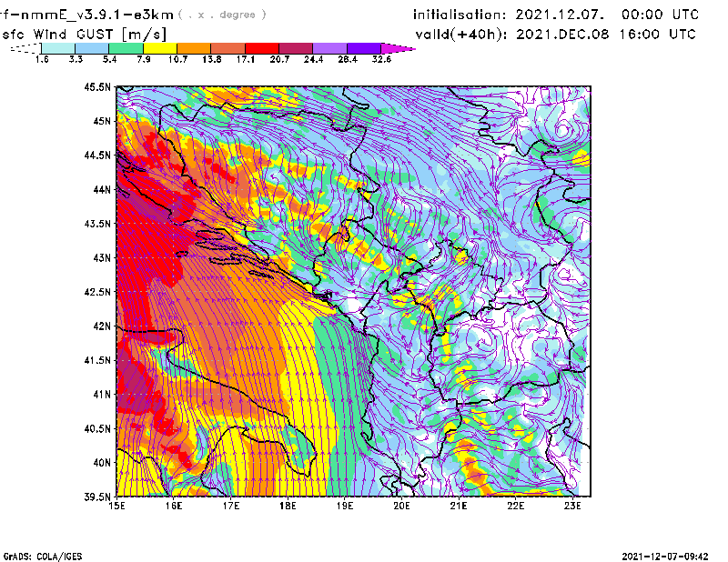The height and width of the screenshot is (562, 728).
Task: Click the '43N' latitude label
Action: (x=103, y=257)
